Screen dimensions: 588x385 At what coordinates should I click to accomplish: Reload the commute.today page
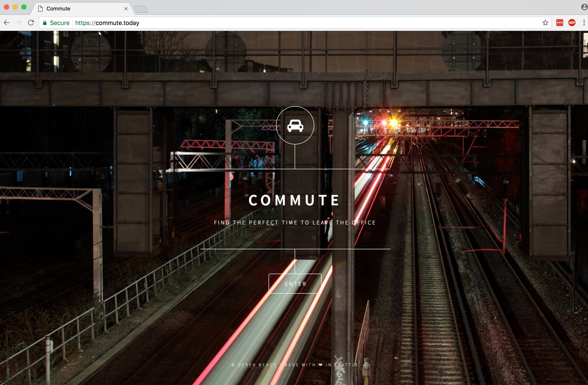[31, 23]
